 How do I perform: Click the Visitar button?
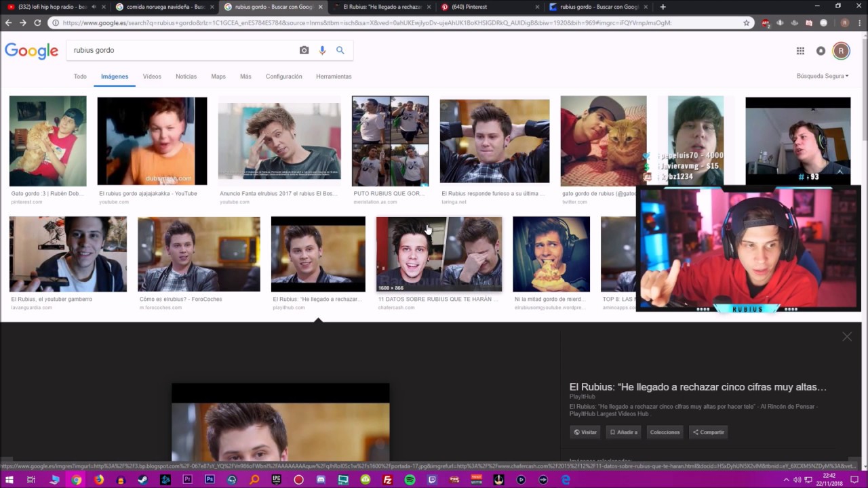[585, 432]
